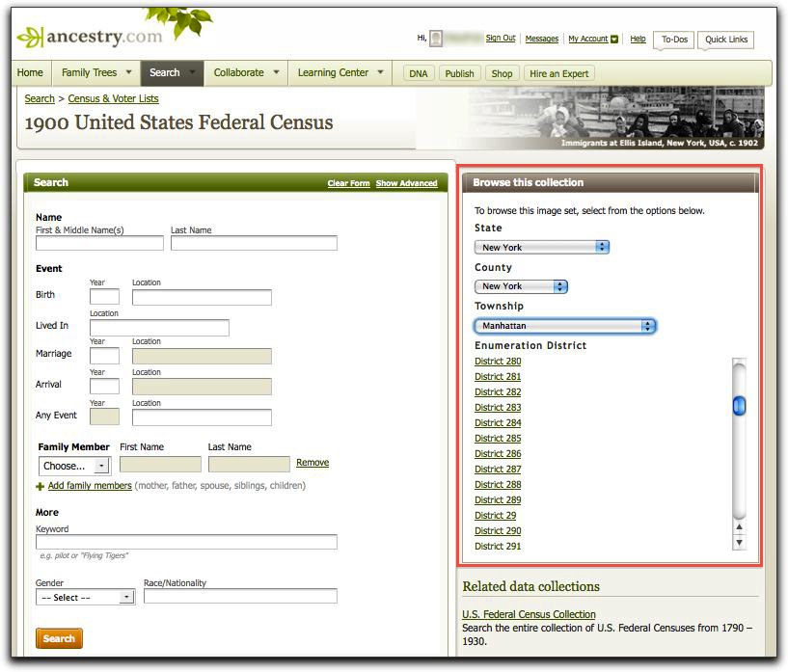Expand the Township dropdown showing Manhattan
Screen dimensions: 788x672
click(x=564, y=326)
